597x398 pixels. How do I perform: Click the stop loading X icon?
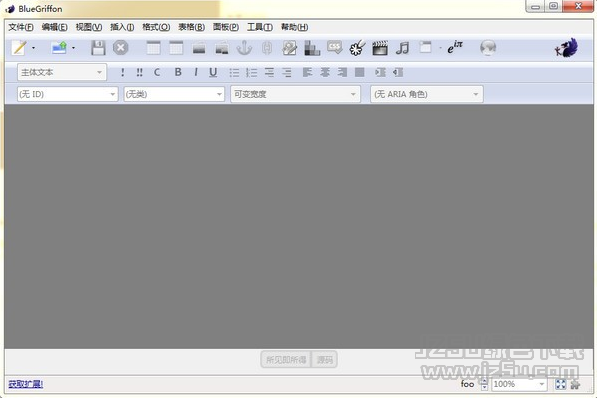pos(121,48)
